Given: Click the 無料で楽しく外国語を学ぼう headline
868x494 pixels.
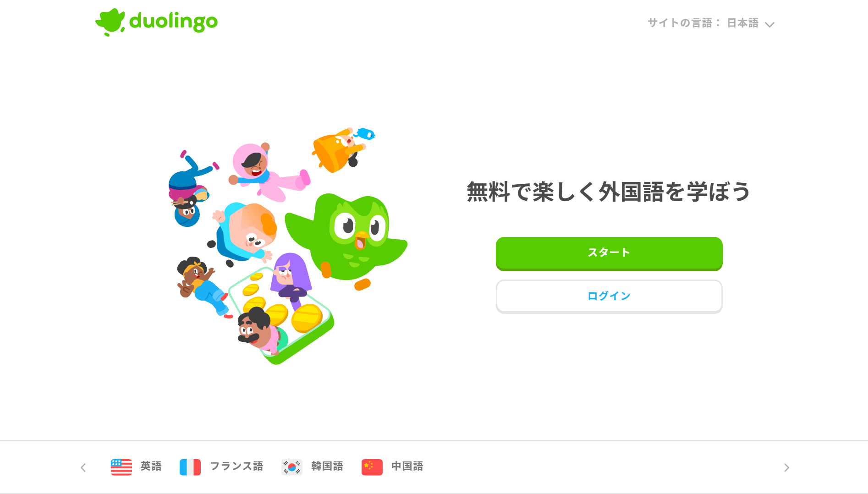Looking at the screenshot, I should coord(609,192).
